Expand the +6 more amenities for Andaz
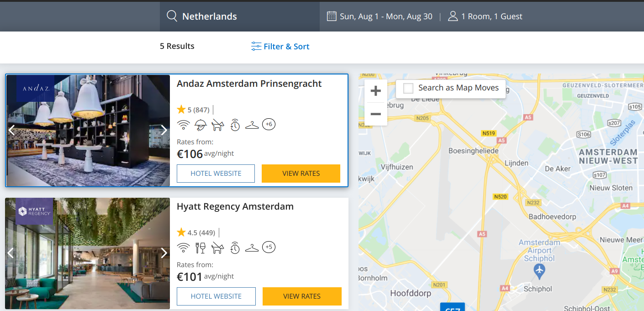 [269, 124]
